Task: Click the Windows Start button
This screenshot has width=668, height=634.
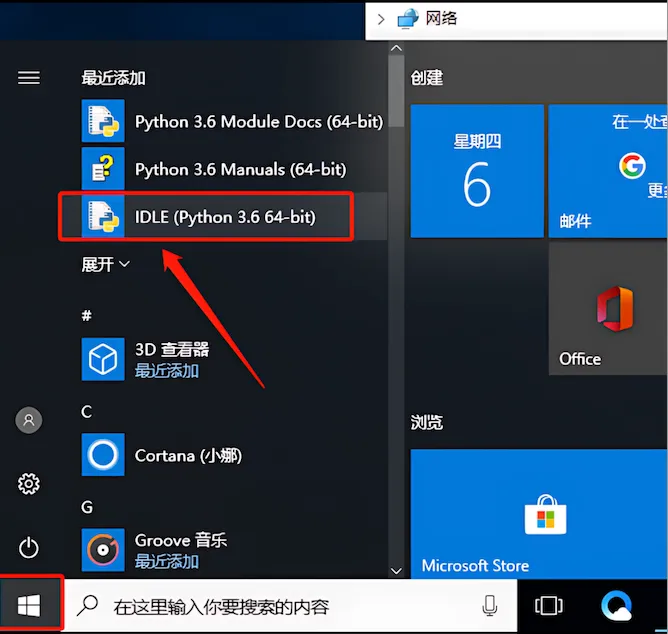Action: click(x=29, y=605)
